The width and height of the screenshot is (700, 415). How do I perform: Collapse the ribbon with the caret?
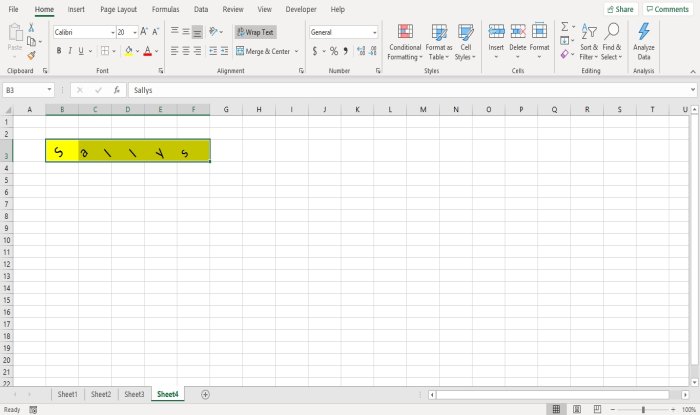(x=692, y=71)
